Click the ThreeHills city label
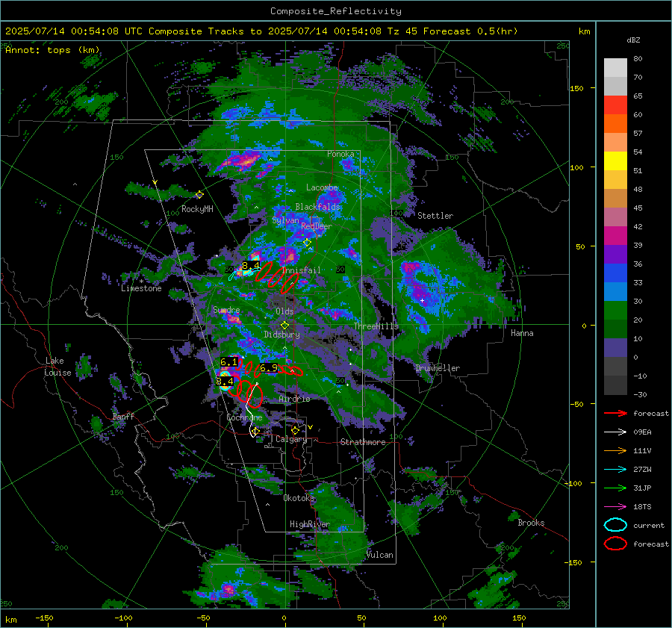This screenshot has width=672, height=628. pos(376,326)
